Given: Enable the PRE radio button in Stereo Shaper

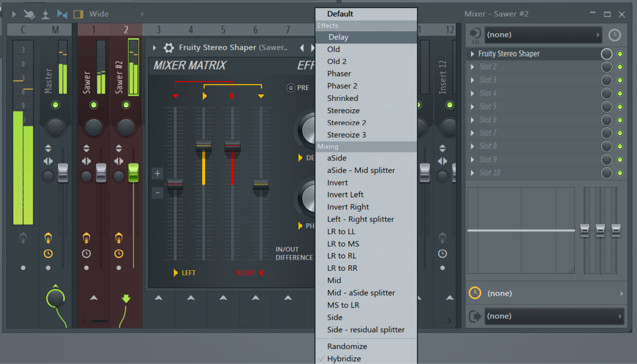Looking at the screenshot, I should 291,88.
